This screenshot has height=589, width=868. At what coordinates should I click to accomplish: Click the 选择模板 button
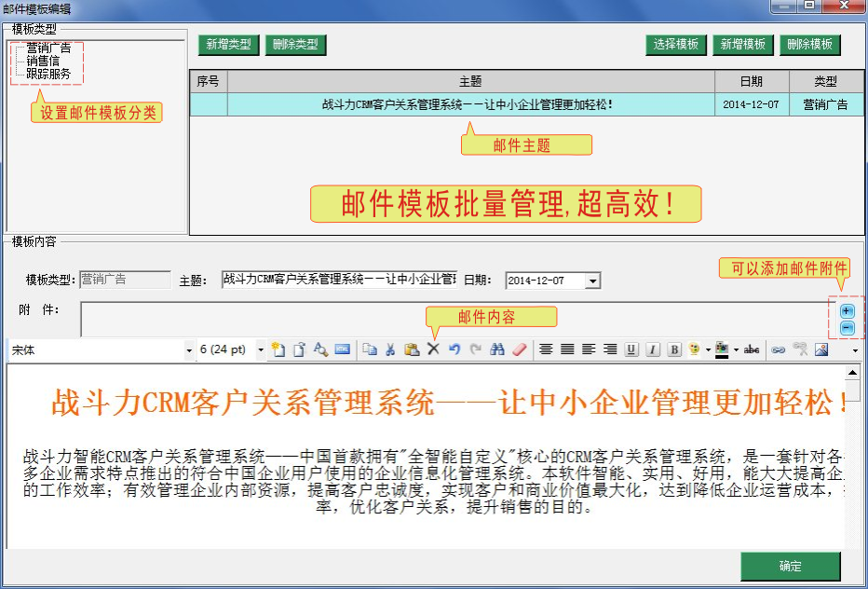coord(676,45)
